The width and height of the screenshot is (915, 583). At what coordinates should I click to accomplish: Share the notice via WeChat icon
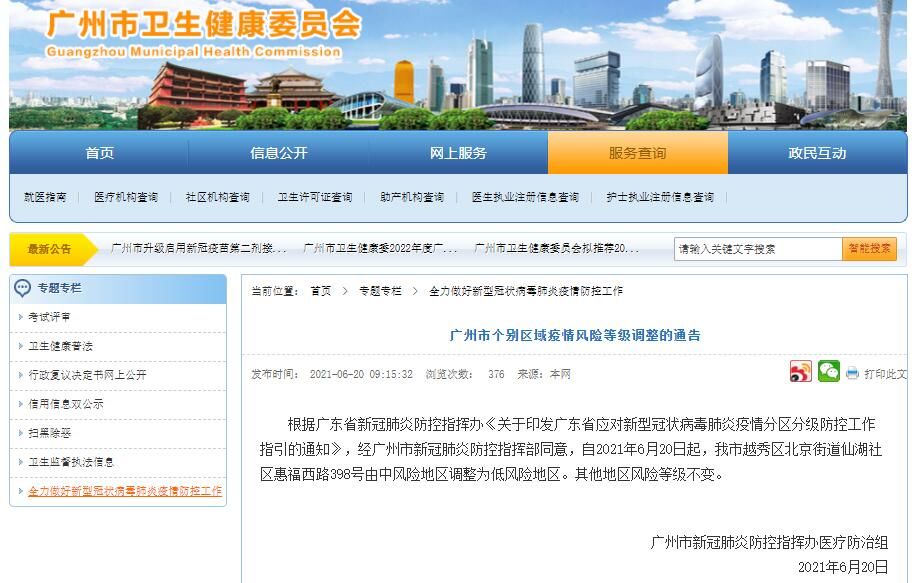click(x=828, y=372)
